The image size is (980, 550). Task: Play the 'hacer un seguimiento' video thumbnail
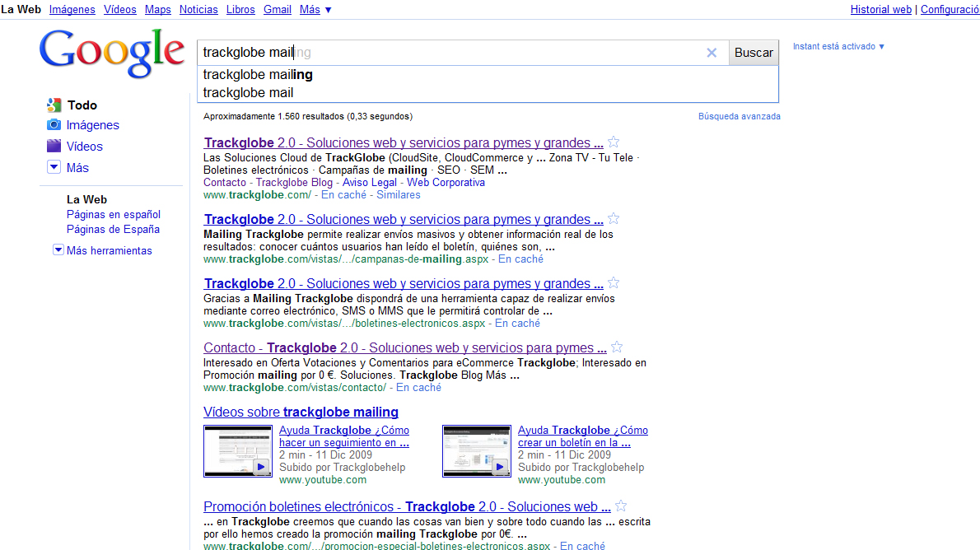pyautogui.click(x=238, y=451)
